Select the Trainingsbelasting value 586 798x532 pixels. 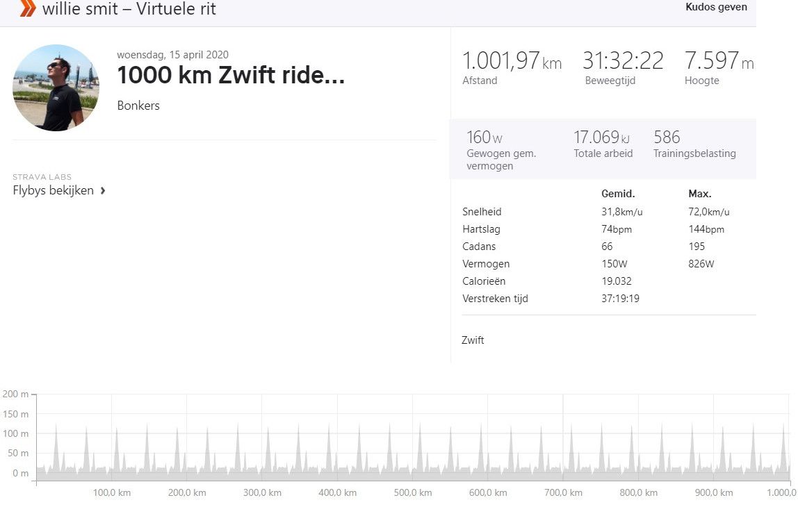click(666, 138)
